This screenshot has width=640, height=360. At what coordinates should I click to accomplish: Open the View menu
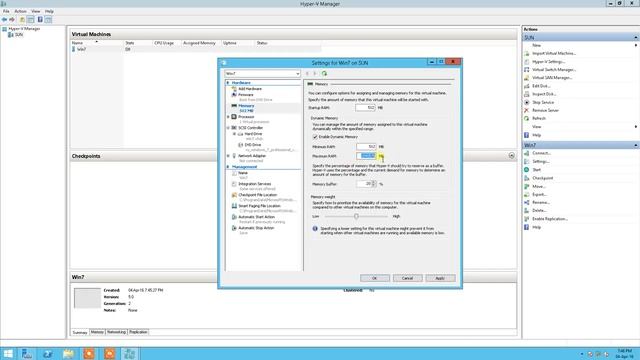[x=36, y=11]
